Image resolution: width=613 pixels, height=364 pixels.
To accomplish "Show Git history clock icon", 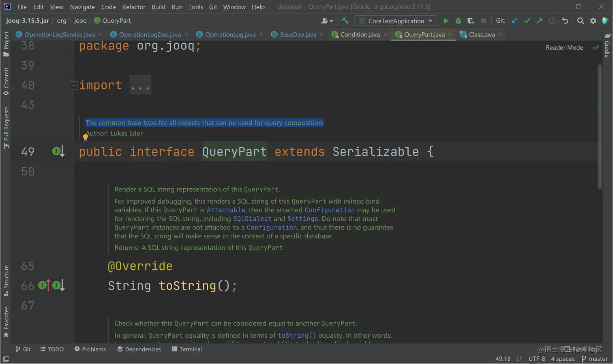I will coord(552,21).
